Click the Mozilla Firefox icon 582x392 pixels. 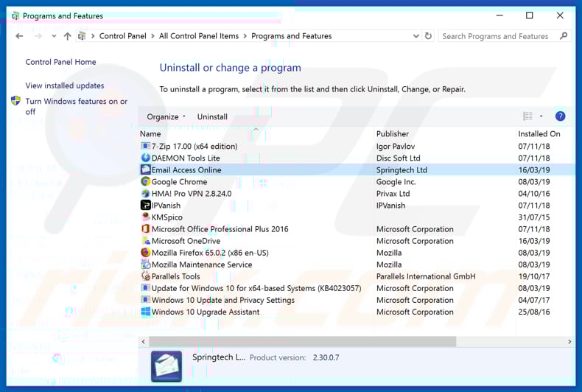pos(146,253)
